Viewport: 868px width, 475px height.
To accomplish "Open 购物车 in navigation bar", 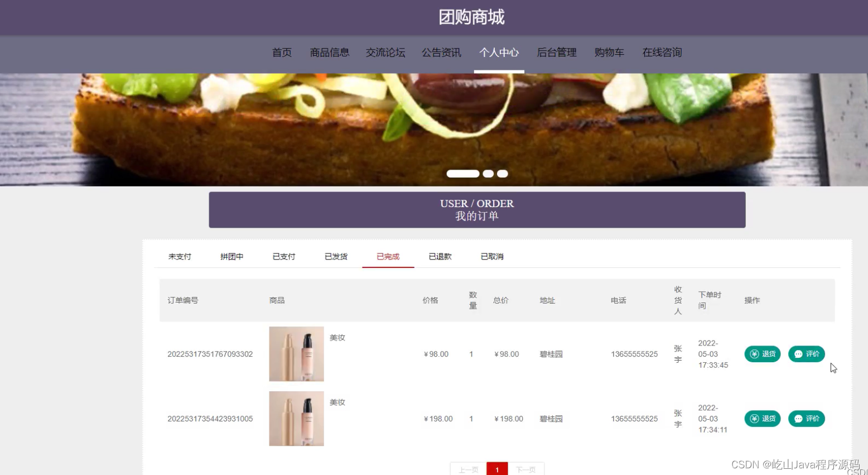I will click(609, 52).
